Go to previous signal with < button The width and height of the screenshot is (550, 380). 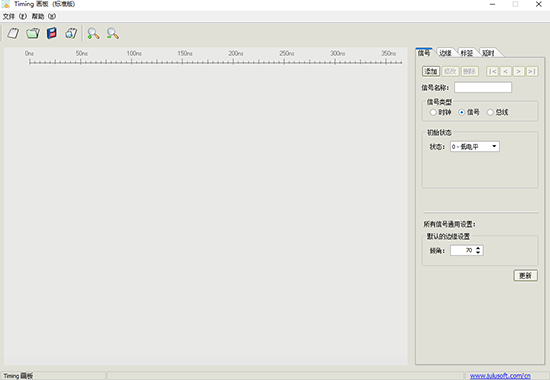pyautogui.click(x=505, y=72)
